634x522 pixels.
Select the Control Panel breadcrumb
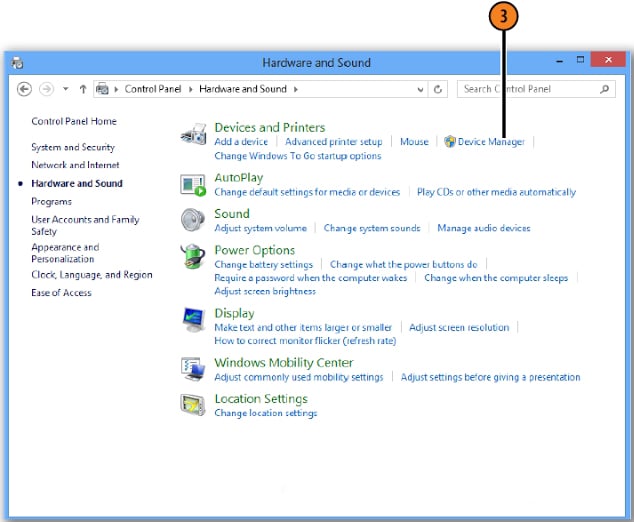pyautogui.click(x=153, y=89)
